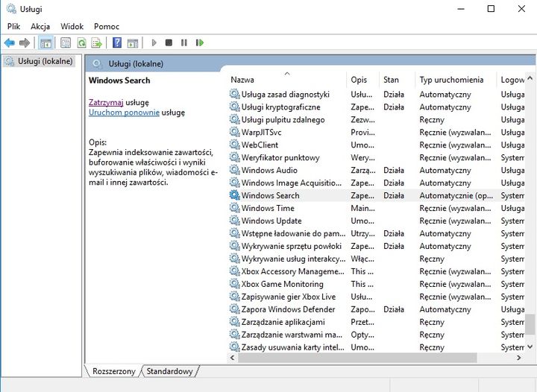
Task: Click the Restart service green icon
Action: pos(200,42)
